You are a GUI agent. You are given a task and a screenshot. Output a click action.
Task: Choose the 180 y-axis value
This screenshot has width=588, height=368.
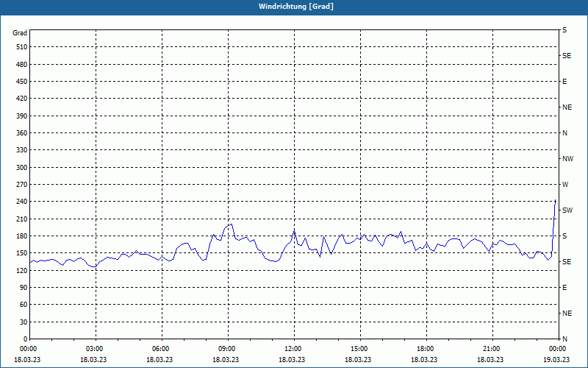(x=22, y=236)
